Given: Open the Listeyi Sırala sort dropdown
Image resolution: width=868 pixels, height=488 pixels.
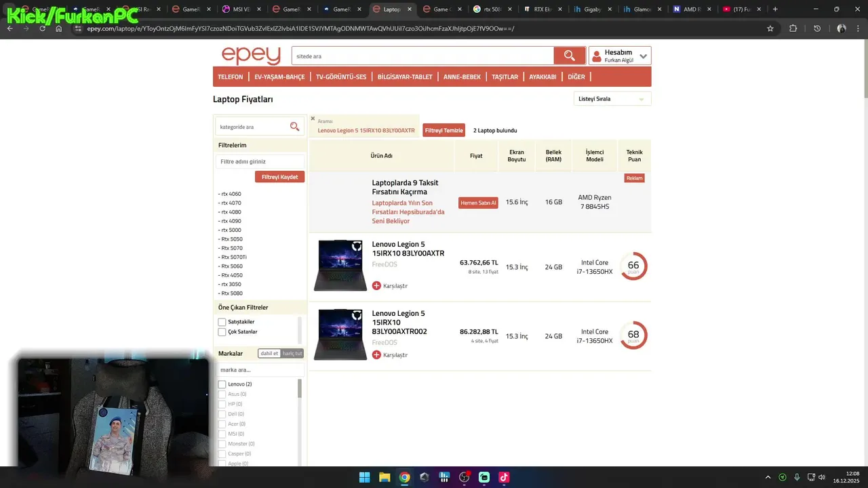Looking at the screenshot, I should (x=612, y=99).
